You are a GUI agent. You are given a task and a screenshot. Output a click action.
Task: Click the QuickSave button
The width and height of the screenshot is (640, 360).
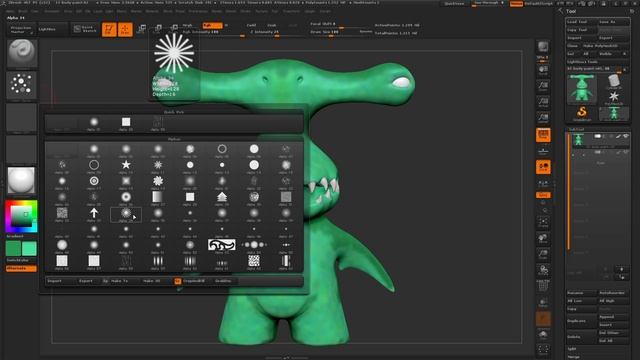click(x=454, y=4)
